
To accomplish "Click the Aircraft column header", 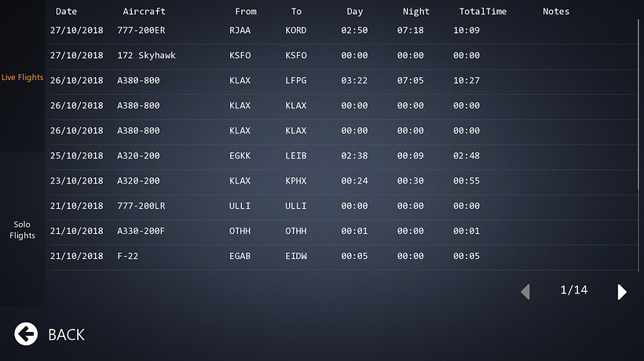I will point(145,12).
